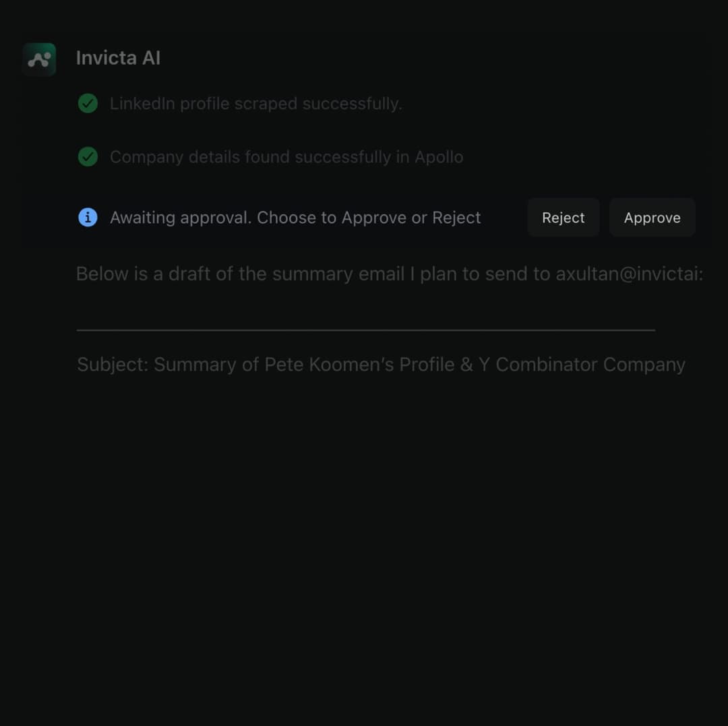Image resolution: width=728 pixels, height=726 pixels.
Task: Click the green checkmark beside LinkedIn profile scraped
Action: (x=88, y=103)
